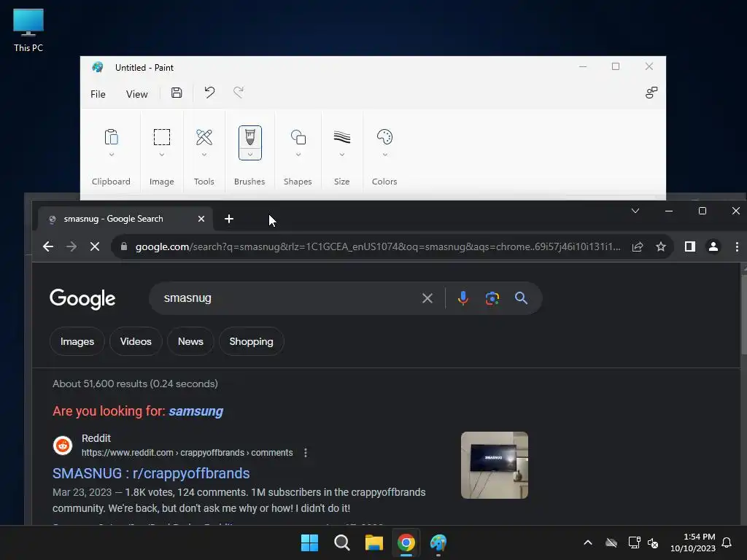The width and height of the screenshot is (747, 560).
Task: Share this page icon in address bar
Action: (x=638, y=246)
